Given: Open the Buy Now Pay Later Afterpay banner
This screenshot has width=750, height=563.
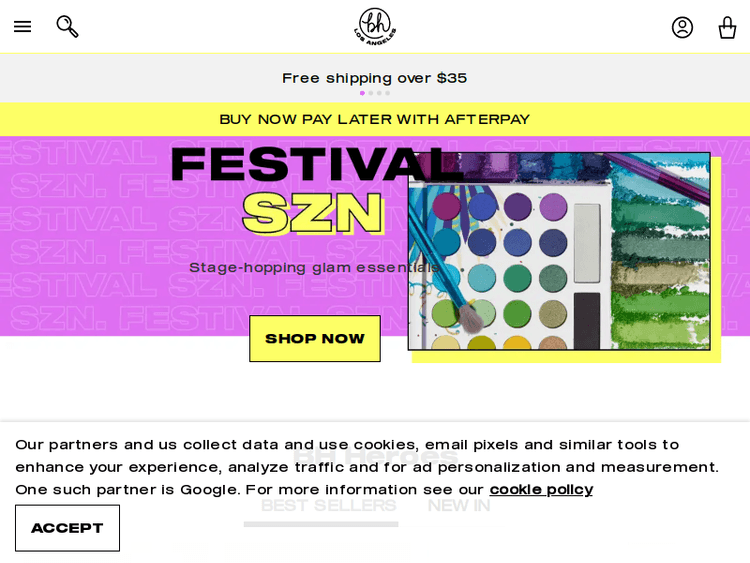Looking at the screenshot, I should pyautogui.click(x=375, y=120).
